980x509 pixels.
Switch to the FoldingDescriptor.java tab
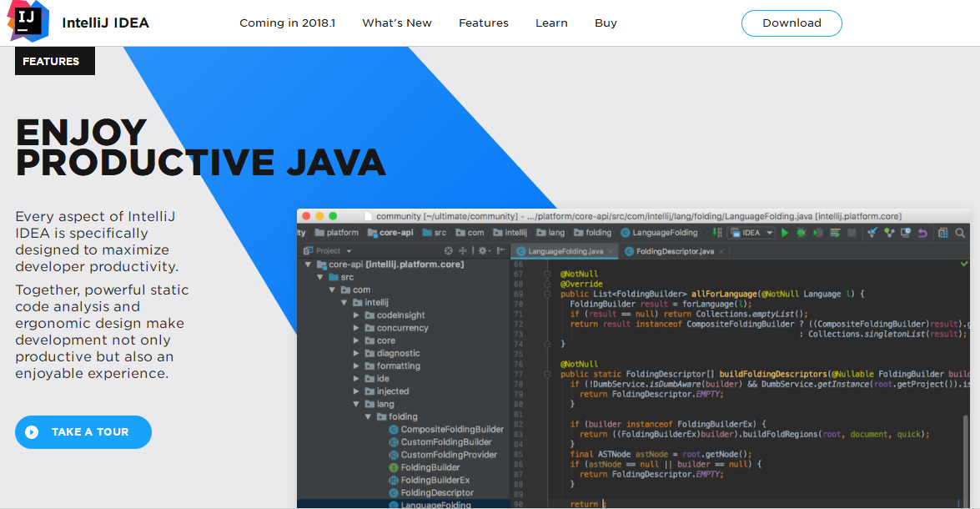(x=675, y=251)
